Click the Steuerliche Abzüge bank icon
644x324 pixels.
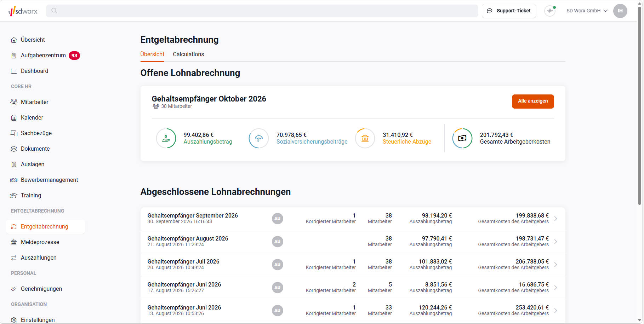point(365,138)
